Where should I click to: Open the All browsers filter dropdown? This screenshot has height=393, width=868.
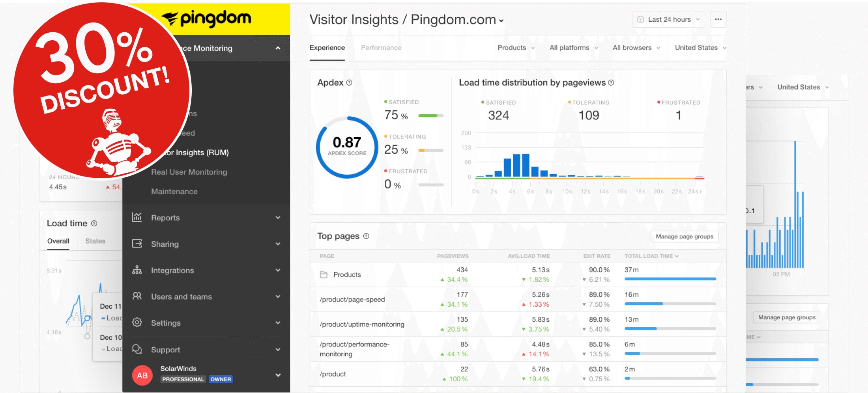coord(636,48)
